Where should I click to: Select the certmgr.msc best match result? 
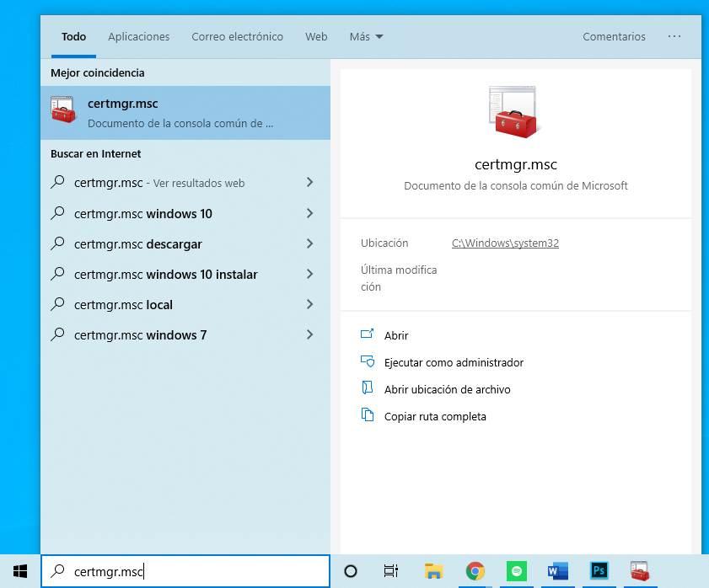click(x=185, y=113)
